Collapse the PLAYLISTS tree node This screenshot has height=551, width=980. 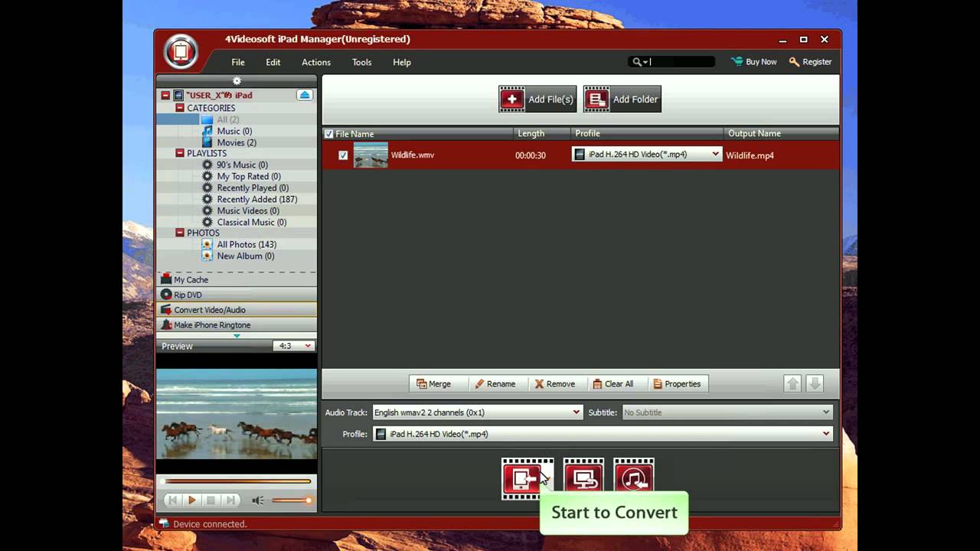point(180,153)
